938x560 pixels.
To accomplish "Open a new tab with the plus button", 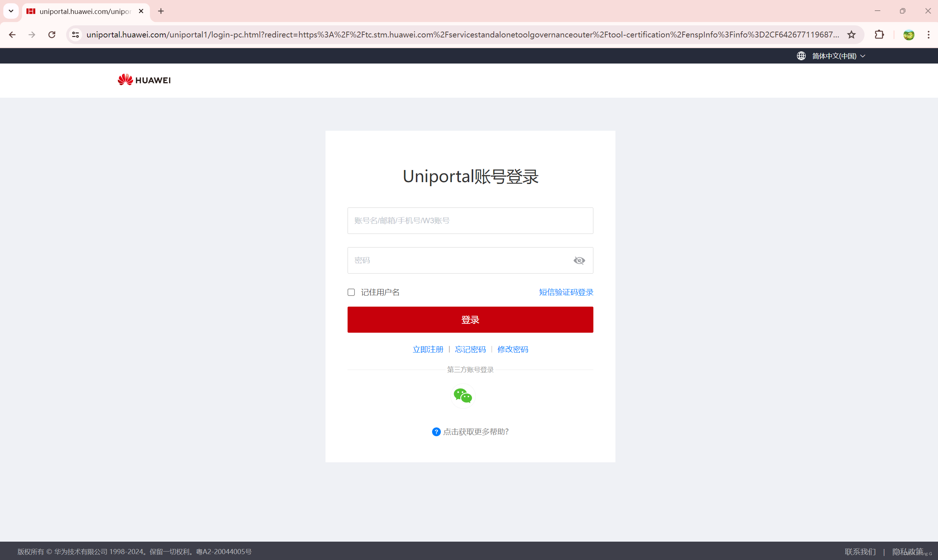I will [161, 11].
